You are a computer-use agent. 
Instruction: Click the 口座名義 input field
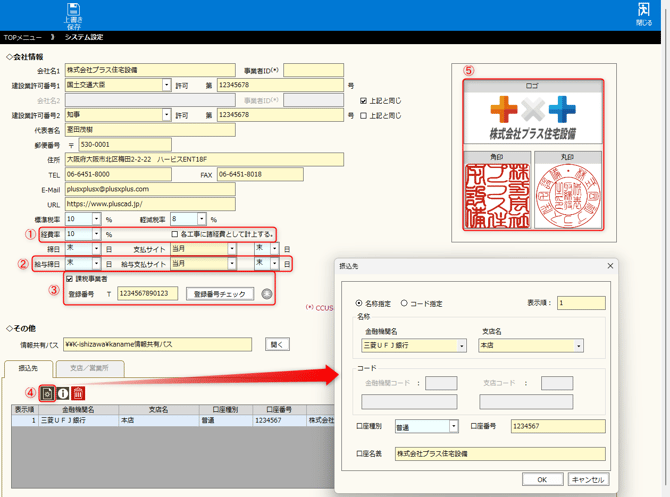click(x=500, y=454)
